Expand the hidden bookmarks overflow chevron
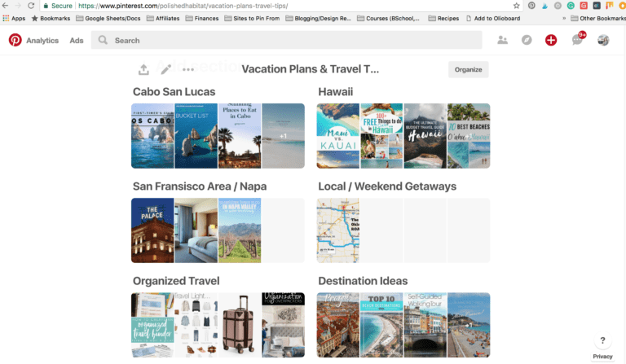Image resolution: width=626 pixels, height=364 pixels. tap(564, 19)
